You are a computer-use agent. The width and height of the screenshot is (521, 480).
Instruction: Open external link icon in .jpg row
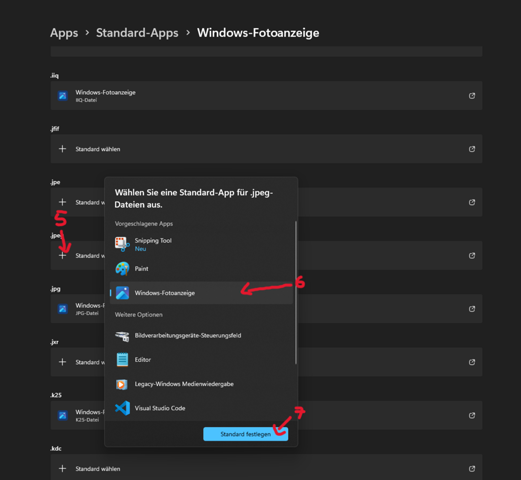coord(472,309)
